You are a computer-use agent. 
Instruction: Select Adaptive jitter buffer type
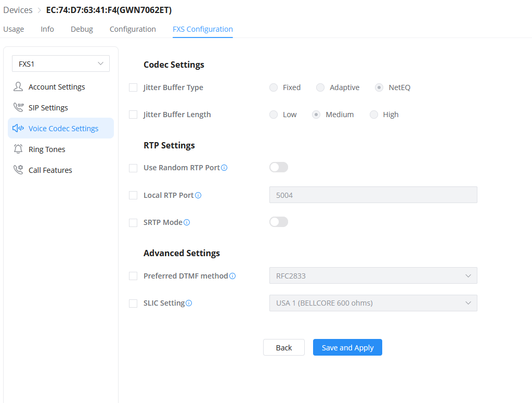coord(320,87)
